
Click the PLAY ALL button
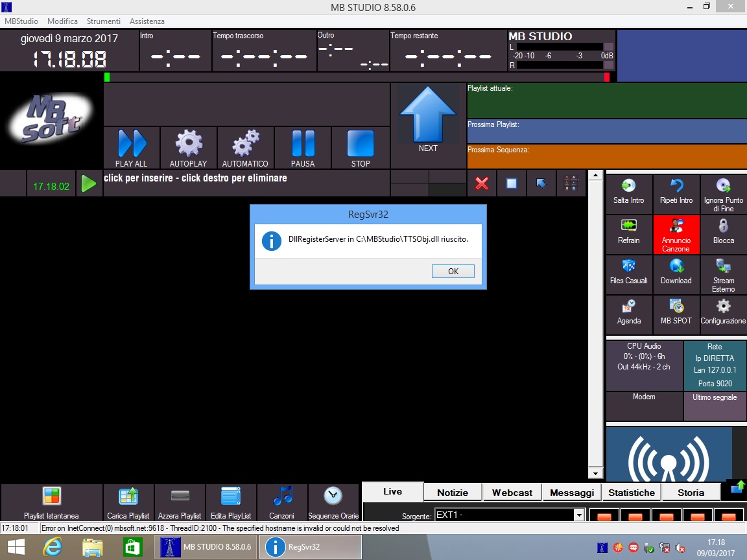click(132, 147)
